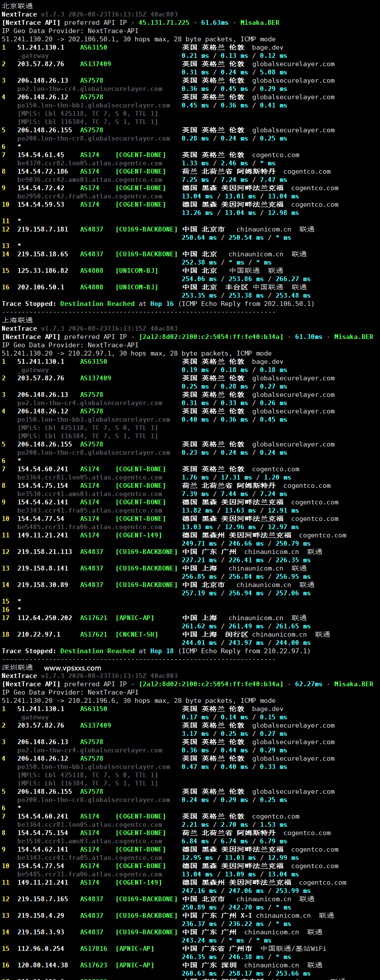Click hostname be9036.ccr42.ams03.atlas.cogentco.com

tap(90, 180)
